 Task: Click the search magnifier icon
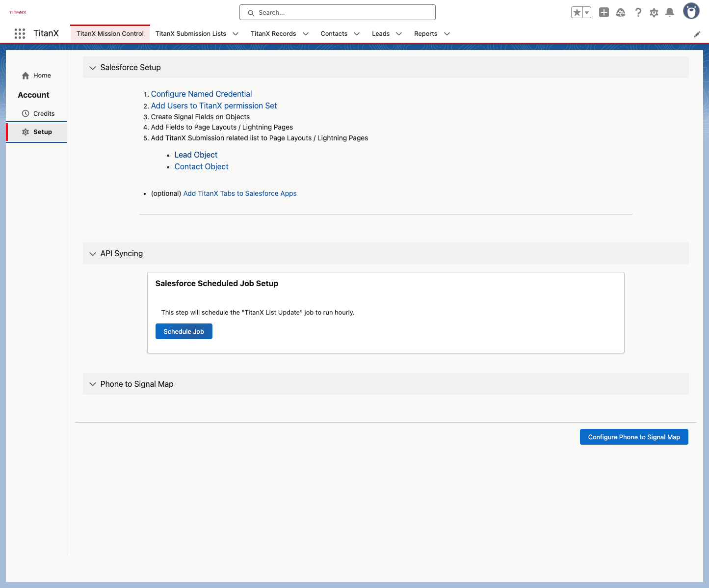tap(251, 13)
